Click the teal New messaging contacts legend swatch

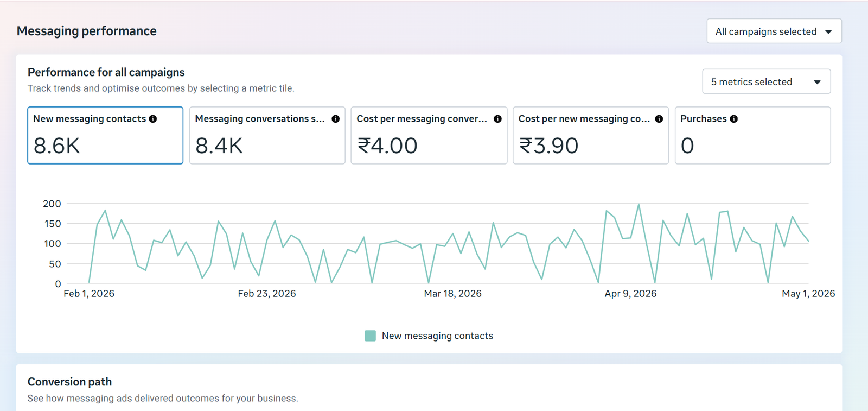[371, 336]
